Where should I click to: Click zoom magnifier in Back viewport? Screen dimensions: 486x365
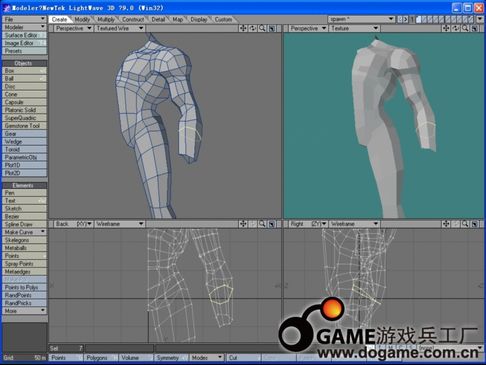pyautogui.click(x=262, y=224)
